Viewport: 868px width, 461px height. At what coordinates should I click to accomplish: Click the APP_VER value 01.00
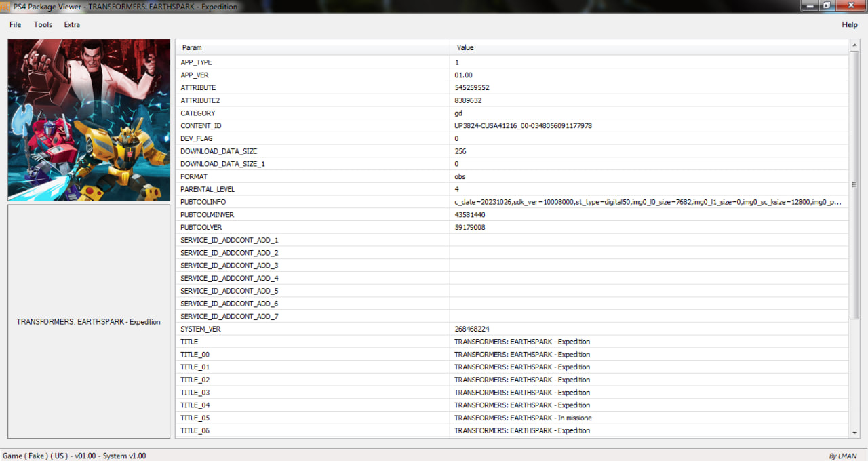click(464, 75)
